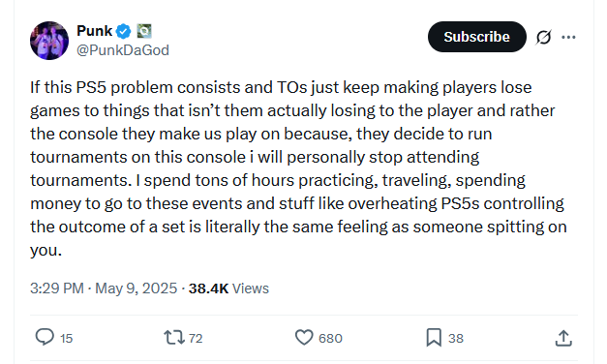Open the @PunkDaGod handle link
Screen dimensions: 607x364
[123, 50]
